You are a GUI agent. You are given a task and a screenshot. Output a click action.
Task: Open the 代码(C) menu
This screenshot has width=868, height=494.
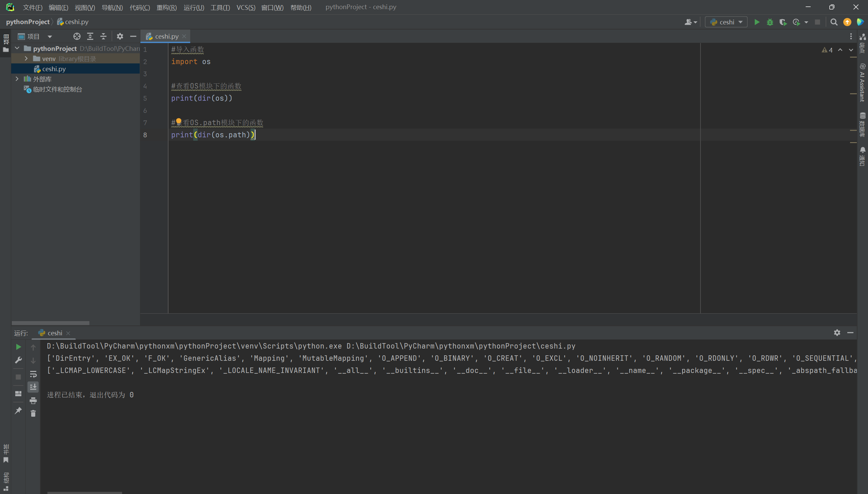pyautogui.click(x=140, y=7)
